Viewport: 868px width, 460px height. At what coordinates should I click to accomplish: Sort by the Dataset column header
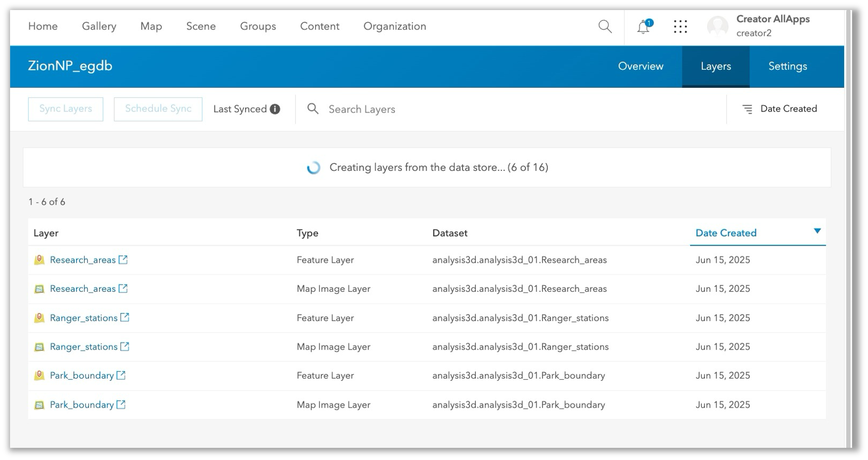pyautogui.click(x=450, y=233)
